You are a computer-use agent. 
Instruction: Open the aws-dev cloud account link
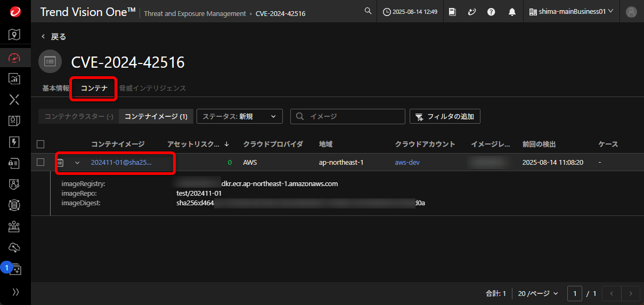[x=407, y=162]
